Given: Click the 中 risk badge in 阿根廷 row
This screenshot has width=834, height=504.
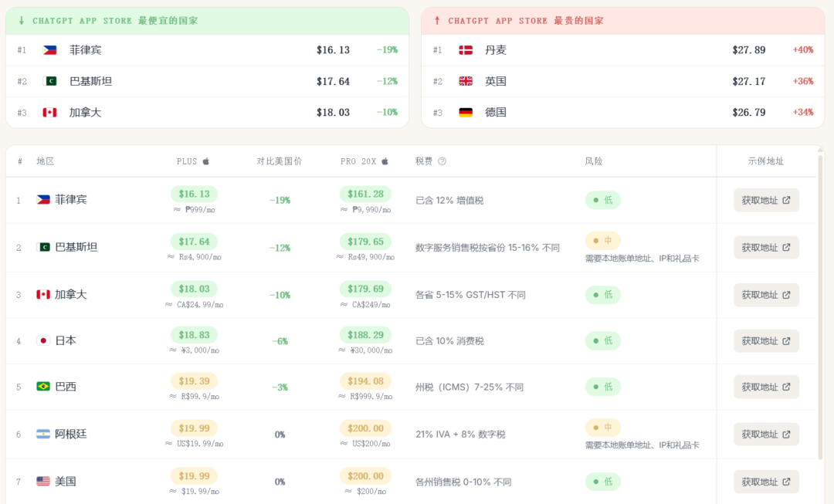Looking at the screenshot, I should pos(602,428).
